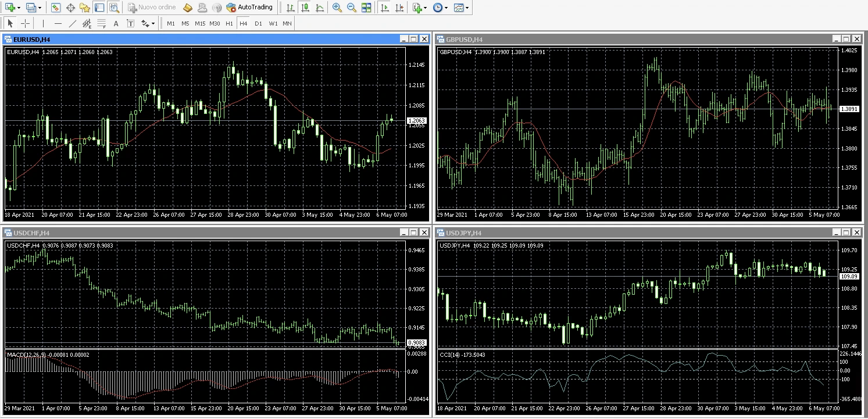Open the Arrows drawing tools dropdown
This screenshot has width=868, height=419.
pos(144,23)
